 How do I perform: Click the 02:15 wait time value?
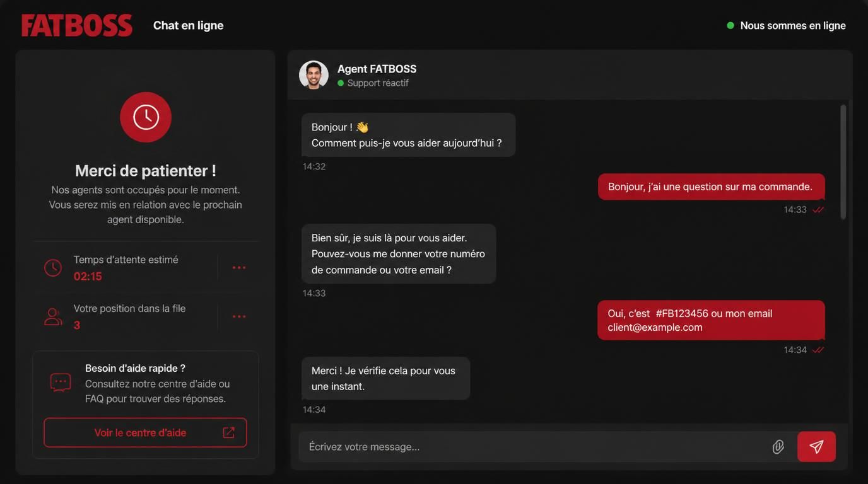pos(88,277)
